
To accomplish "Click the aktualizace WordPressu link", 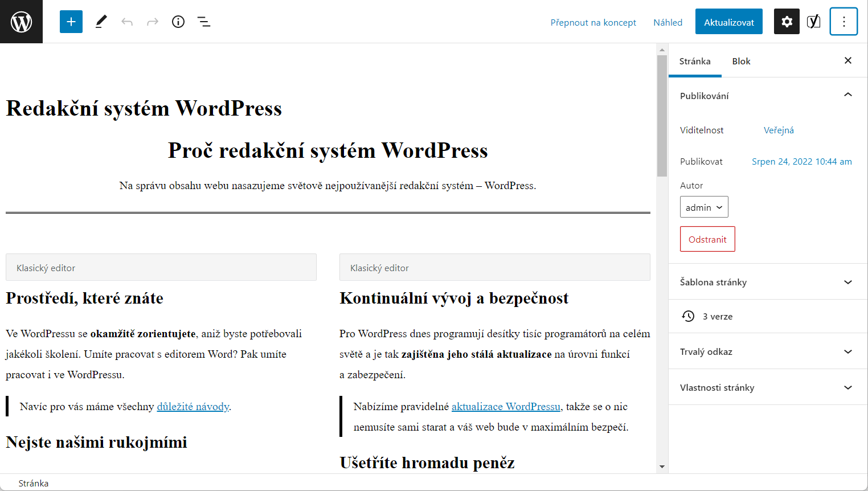I will pos(506,407).
